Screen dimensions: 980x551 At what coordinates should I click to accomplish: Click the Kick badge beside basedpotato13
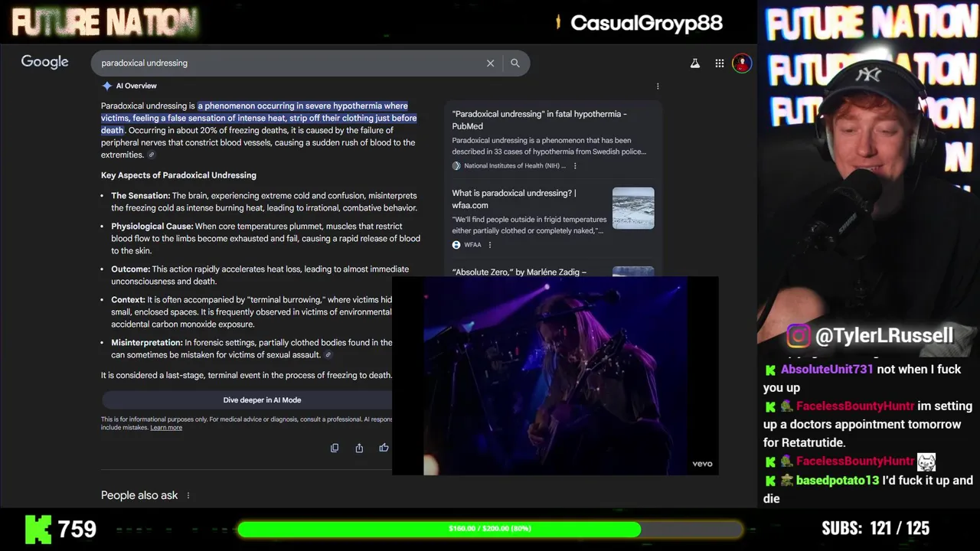click(x=770, y=481)
